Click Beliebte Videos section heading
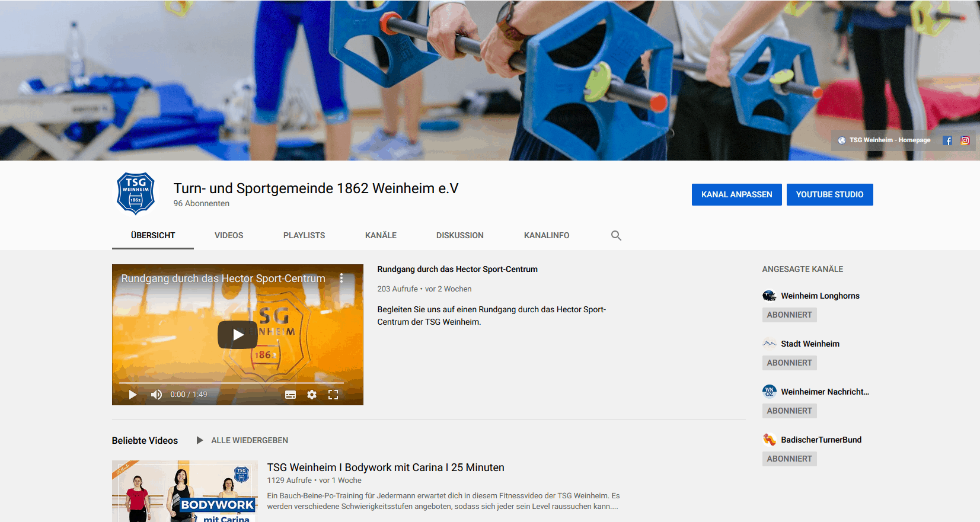The height and width of the screenshot is (522, 980). click(145, 440)
